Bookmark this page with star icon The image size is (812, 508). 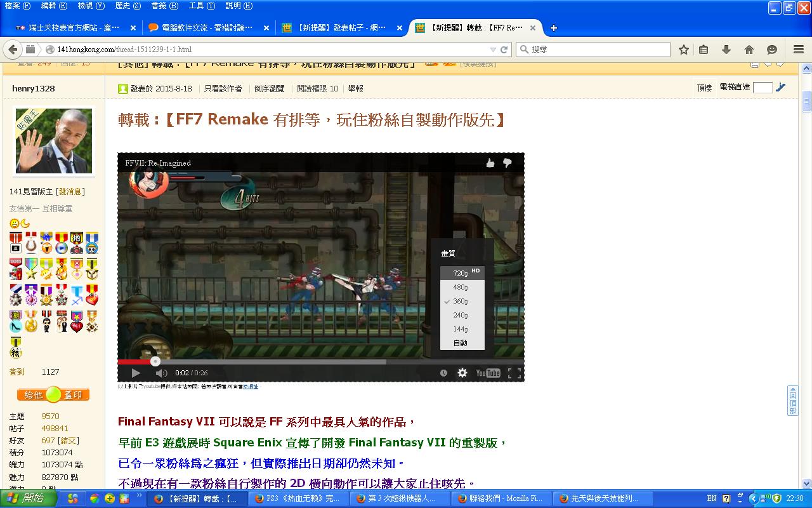tap(684, 50)
